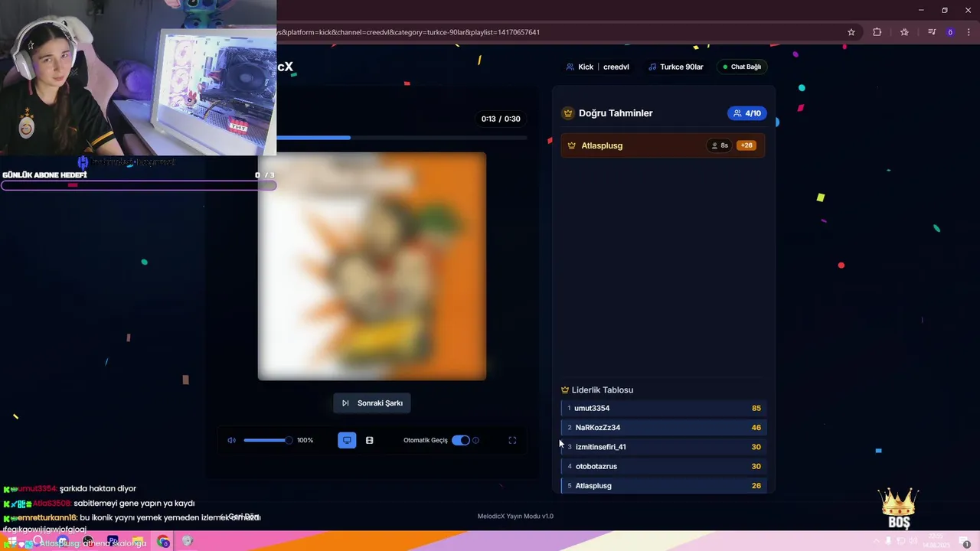Open the browser extensions puzzle icon
This screenshot has width=980, height=551.
[x=877, y=32]
